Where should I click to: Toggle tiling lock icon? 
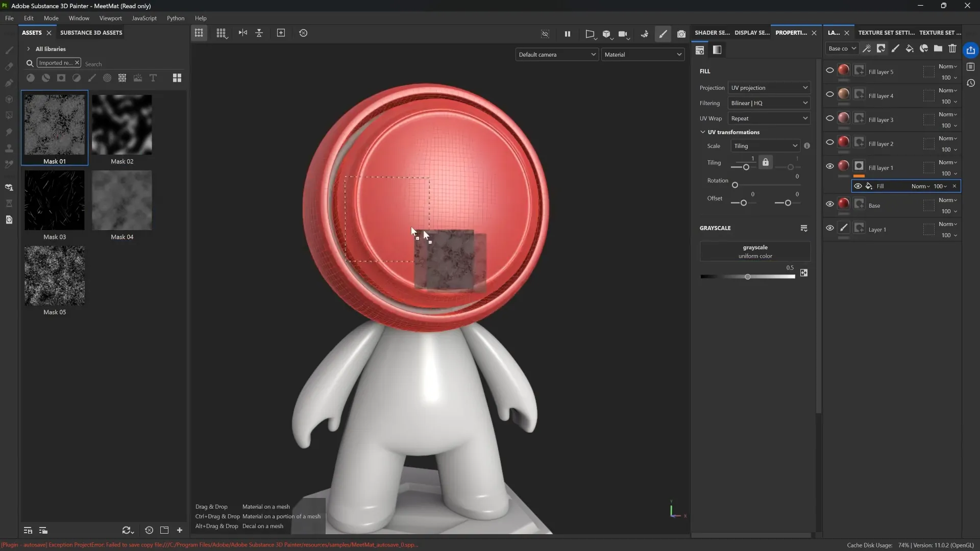click(766, 162)
